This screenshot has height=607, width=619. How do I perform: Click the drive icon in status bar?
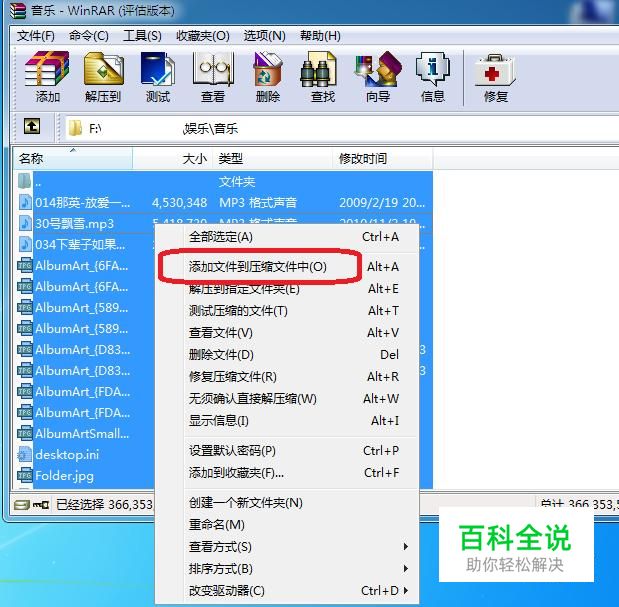point(22,505)
